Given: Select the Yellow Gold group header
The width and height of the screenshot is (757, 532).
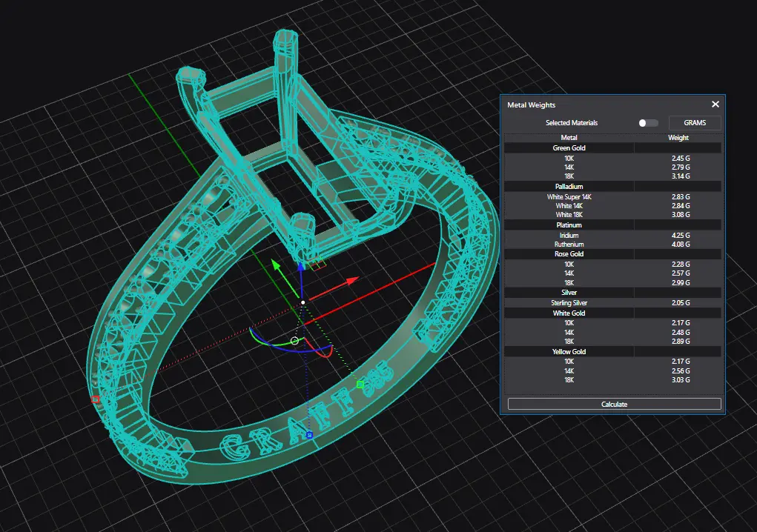Looking at the screenshot, I should point(569,351).
